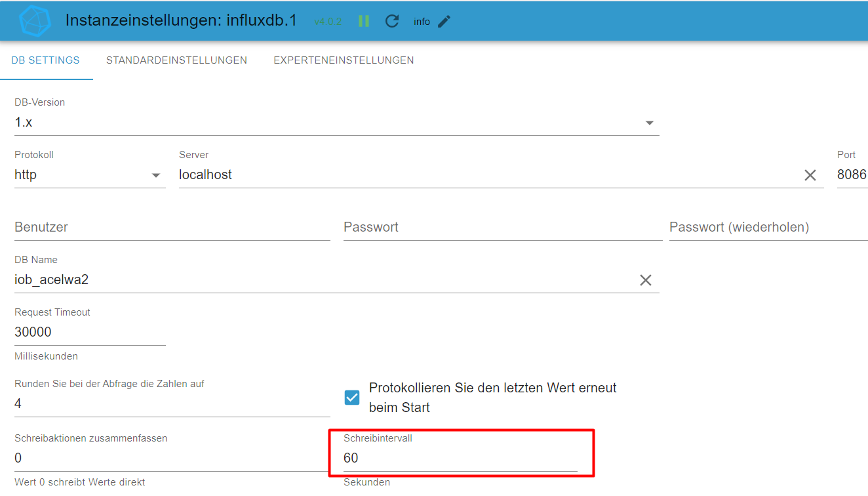
Task: Click the v4.0.2 version text
Action: pos(328,22)
